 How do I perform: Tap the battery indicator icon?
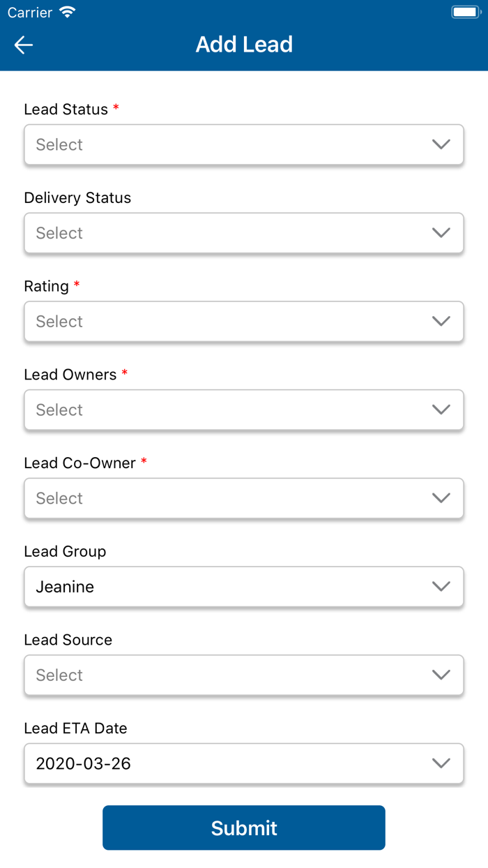464,11
